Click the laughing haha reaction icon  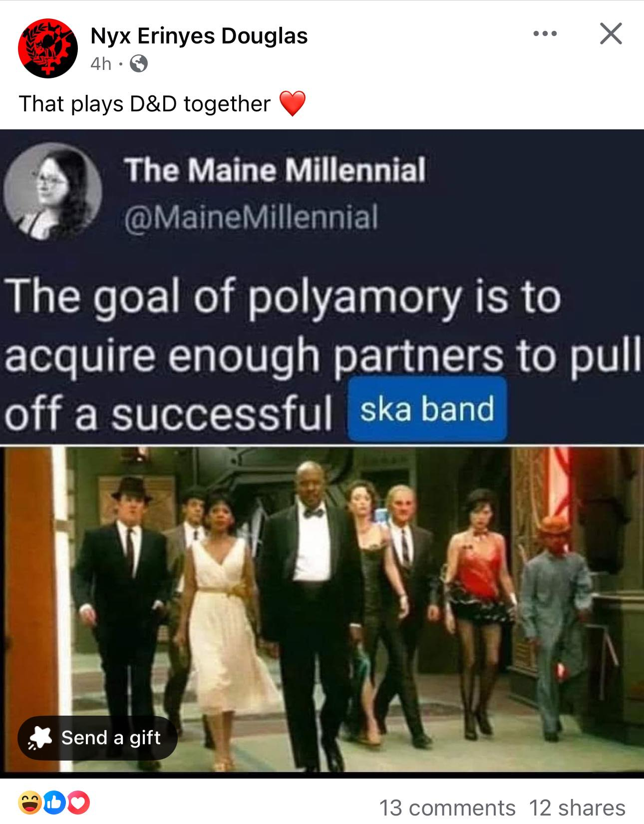[x=29, y=803]
